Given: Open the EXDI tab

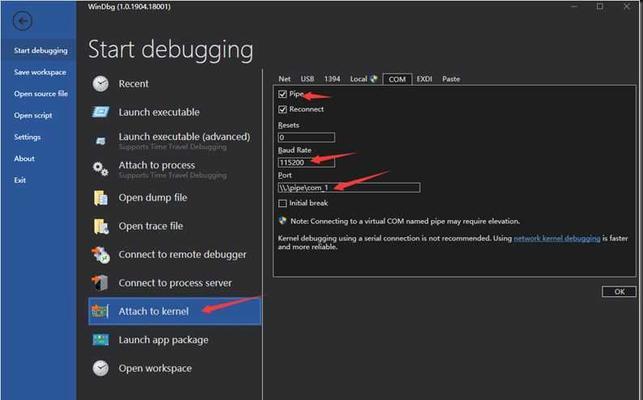Looking at the screenshot, I should 424,79.
